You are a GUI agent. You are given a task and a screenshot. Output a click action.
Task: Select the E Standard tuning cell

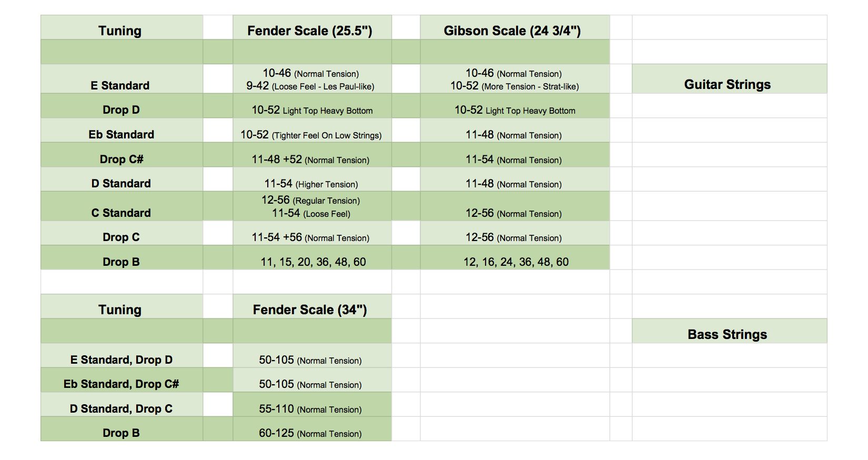click(x=122, y=79)
